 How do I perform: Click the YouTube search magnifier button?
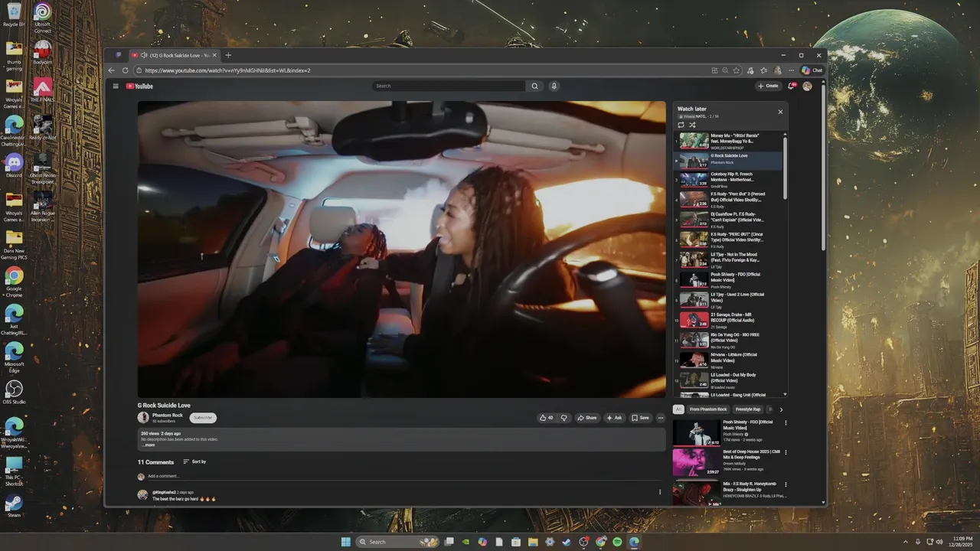pyautogui.click(x=534, y=86)
